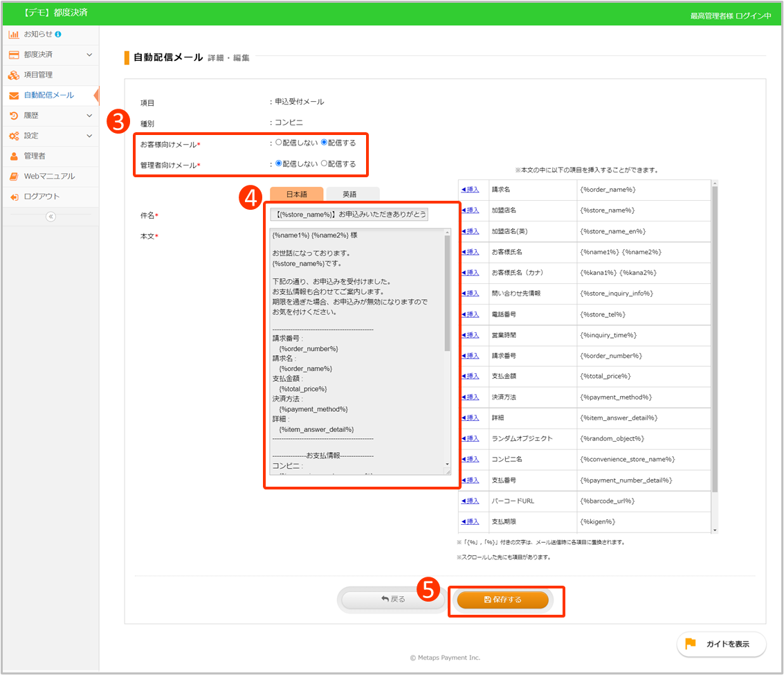Viewport: 784px width, 675px height.
Task: Open Webマニュアル book icon
Action: point(14,177)
